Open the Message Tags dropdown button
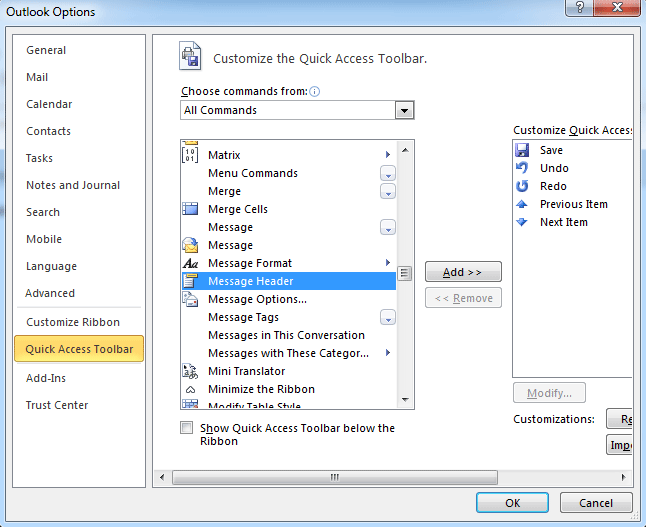Image resolution: width=646 pixels, height=527 pixels. [388, 317]
